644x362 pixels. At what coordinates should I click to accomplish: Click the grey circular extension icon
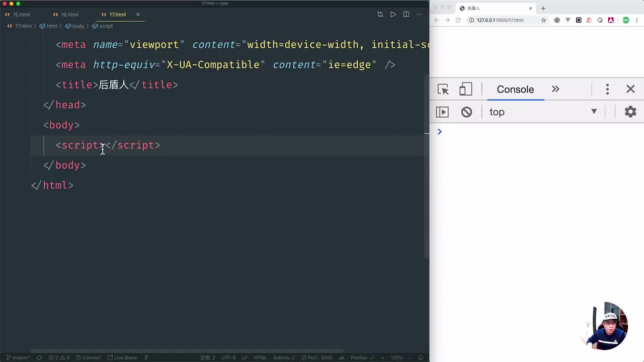600,20
